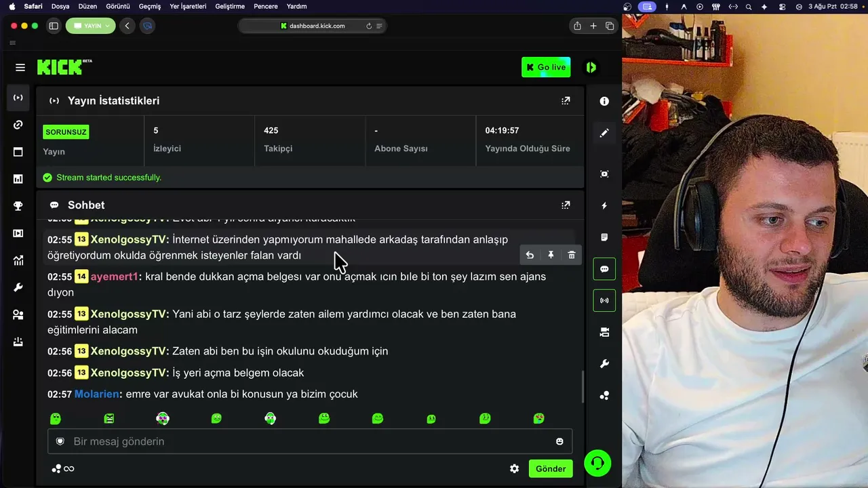Click the SORUNSUZ status badge

[x=66, y=131]
